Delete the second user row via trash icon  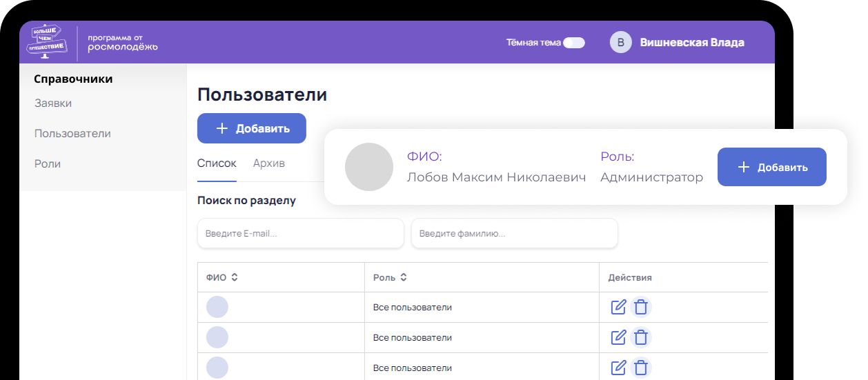(641, 337)
